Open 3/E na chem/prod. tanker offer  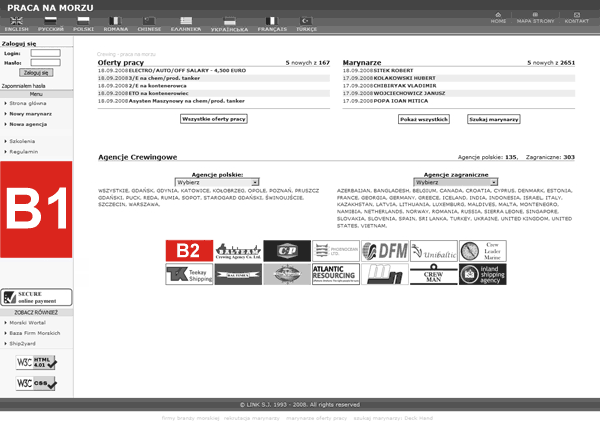click(x=164, y=78)
